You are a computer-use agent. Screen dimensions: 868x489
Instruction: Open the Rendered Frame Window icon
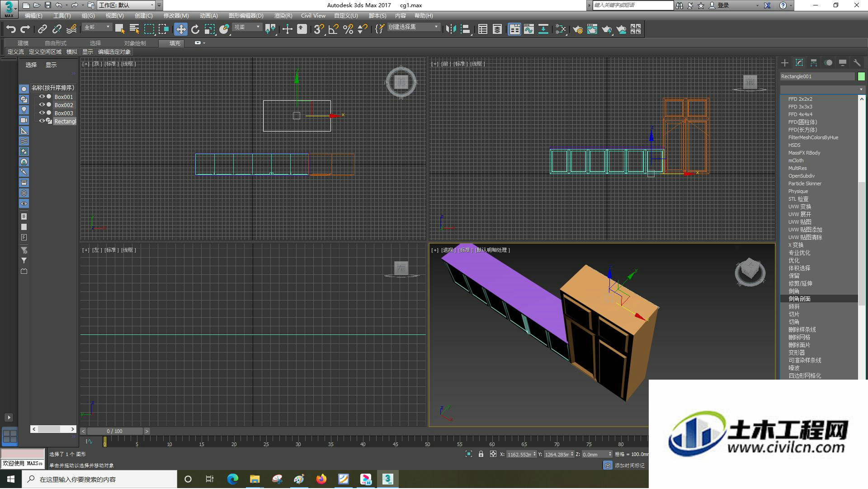(592, 29)
